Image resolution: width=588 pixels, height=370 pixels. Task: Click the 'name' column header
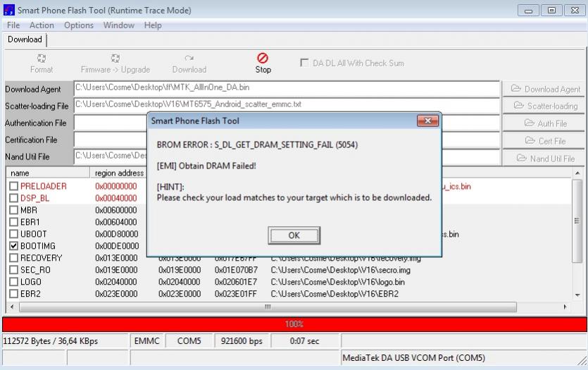[x=48, y=173]
